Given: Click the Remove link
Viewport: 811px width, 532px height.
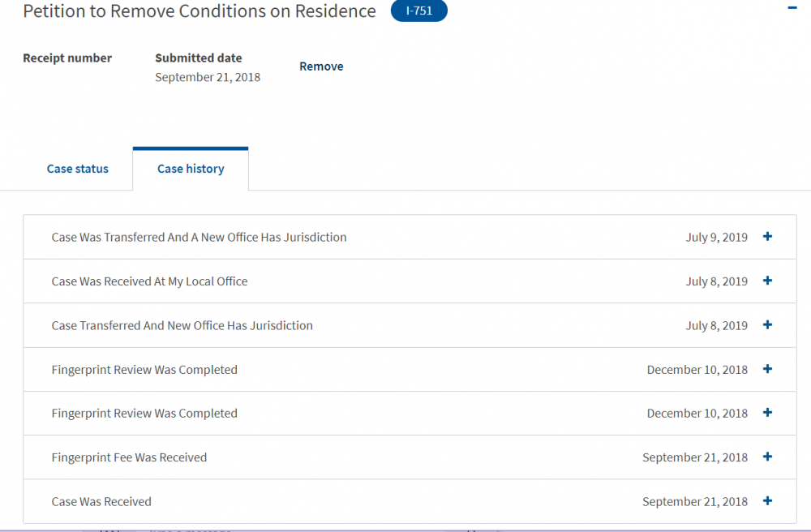Looking at the screenshot, I should click(x=321, y=66).
